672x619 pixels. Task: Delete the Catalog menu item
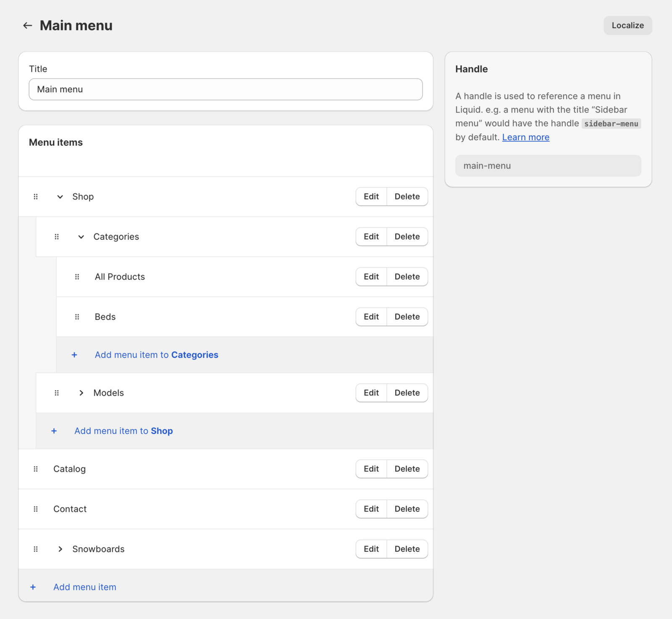tap(407, 469)
